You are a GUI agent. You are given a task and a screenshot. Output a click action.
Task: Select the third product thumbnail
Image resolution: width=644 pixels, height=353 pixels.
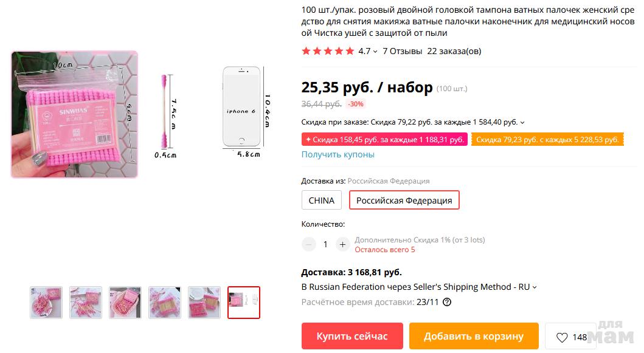[x=125, y=303]
